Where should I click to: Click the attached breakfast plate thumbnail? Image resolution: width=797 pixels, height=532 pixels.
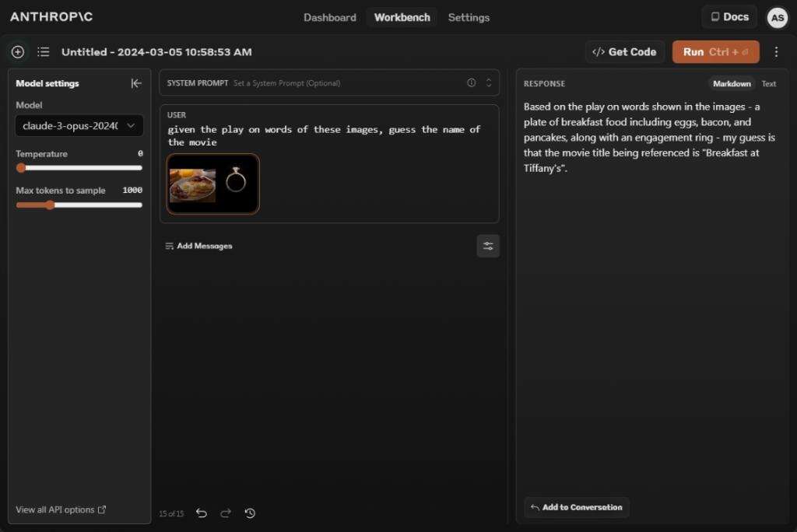[192, 184]
